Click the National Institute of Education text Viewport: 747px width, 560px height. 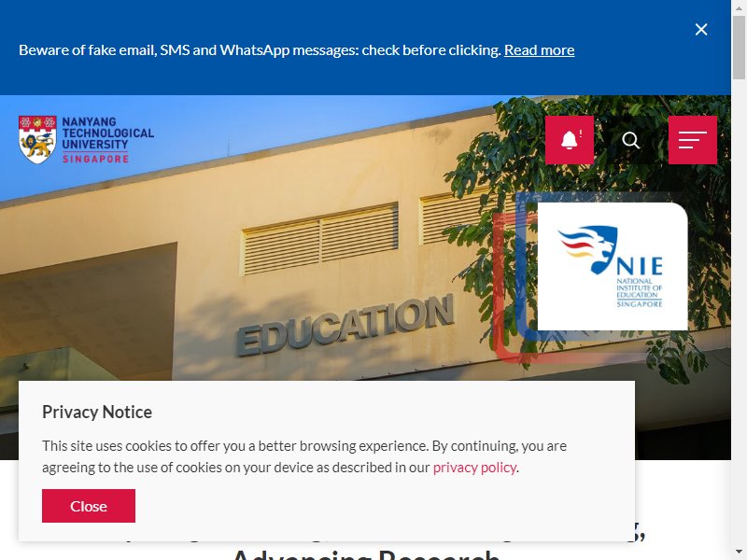click(x=640, y=292)
